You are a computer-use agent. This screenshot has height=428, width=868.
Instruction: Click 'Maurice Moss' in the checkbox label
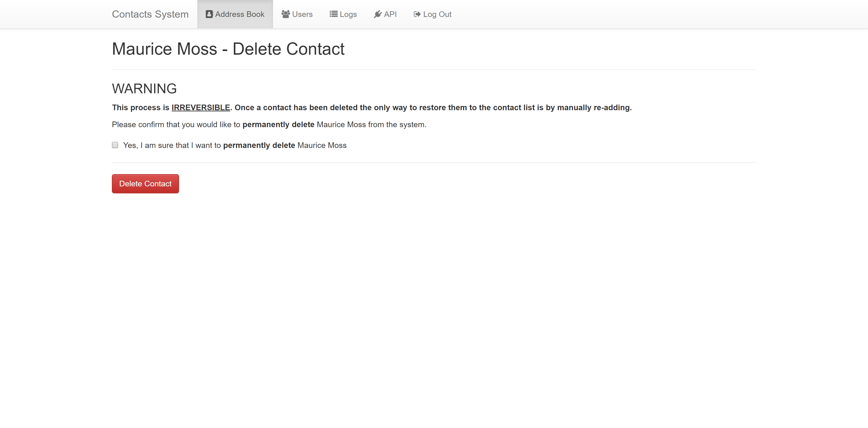322,145
